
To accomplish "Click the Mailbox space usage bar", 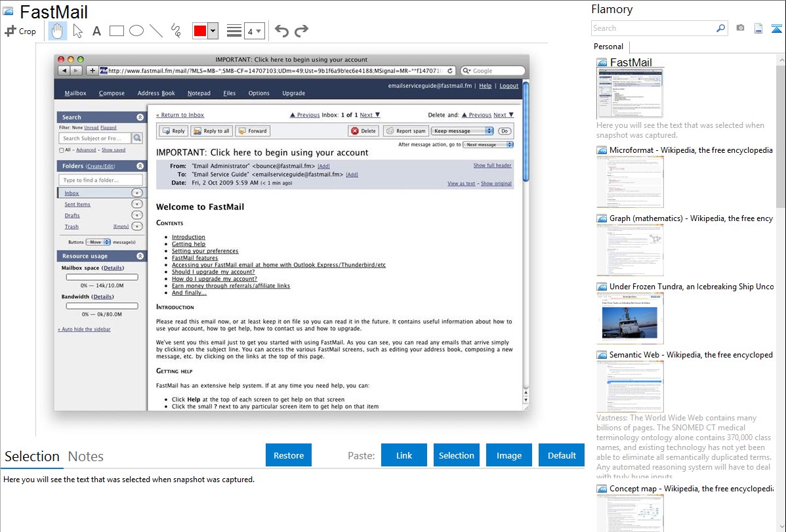I will [102, 277].
